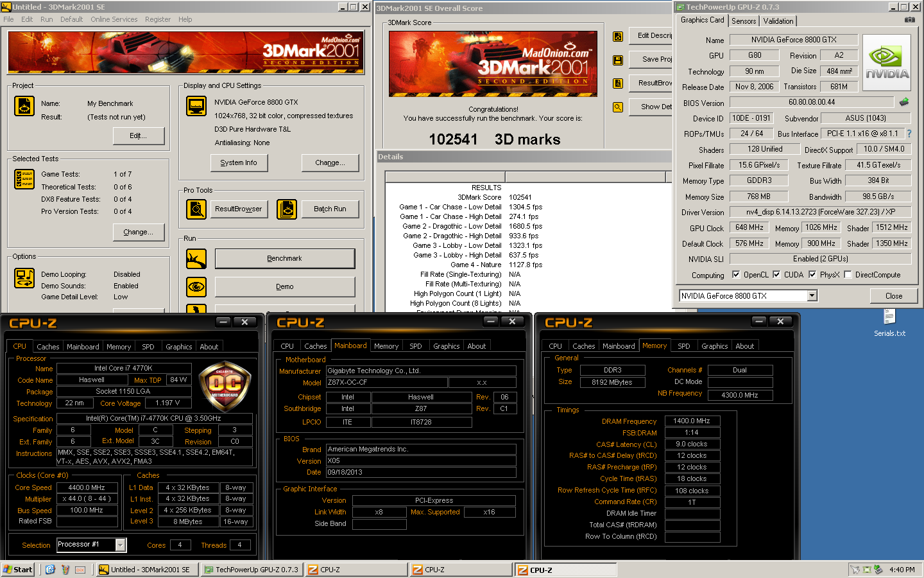Click the GPU-Z camera screenshot icon
The image size is (924, 578).
pos(909,20)
